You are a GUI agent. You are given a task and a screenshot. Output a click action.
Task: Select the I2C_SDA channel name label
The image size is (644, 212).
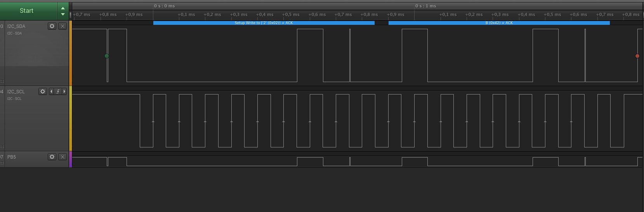pos(16,26)
